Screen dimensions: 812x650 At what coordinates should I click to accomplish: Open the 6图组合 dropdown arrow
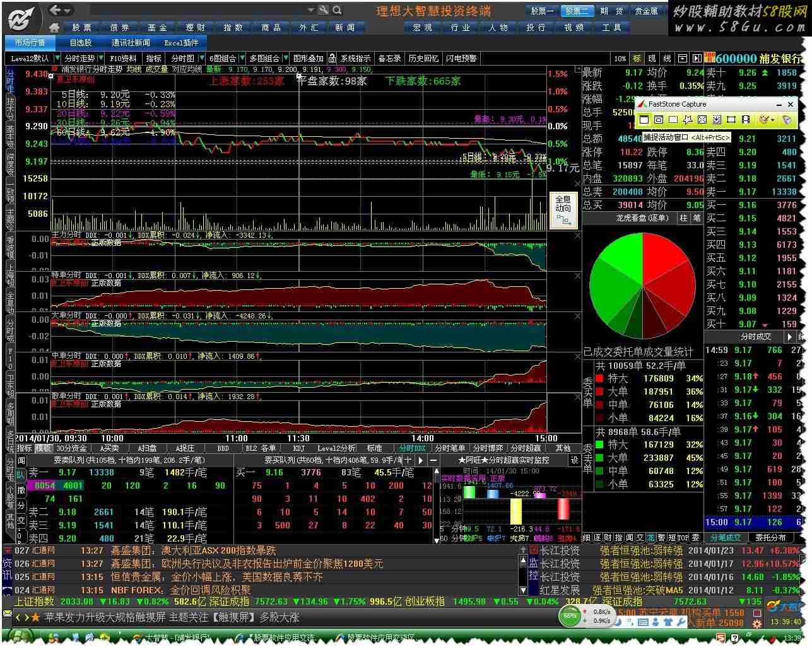243,58
